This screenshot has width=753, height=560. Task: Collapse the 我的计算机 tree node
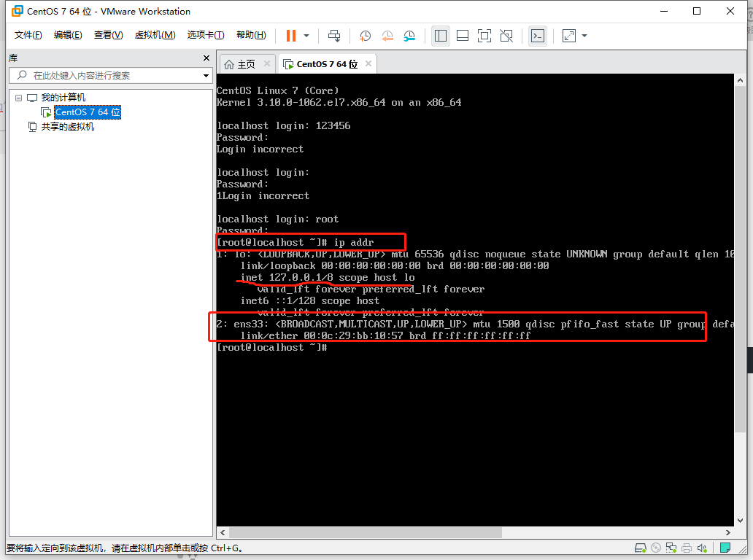(x=19, y=98)
